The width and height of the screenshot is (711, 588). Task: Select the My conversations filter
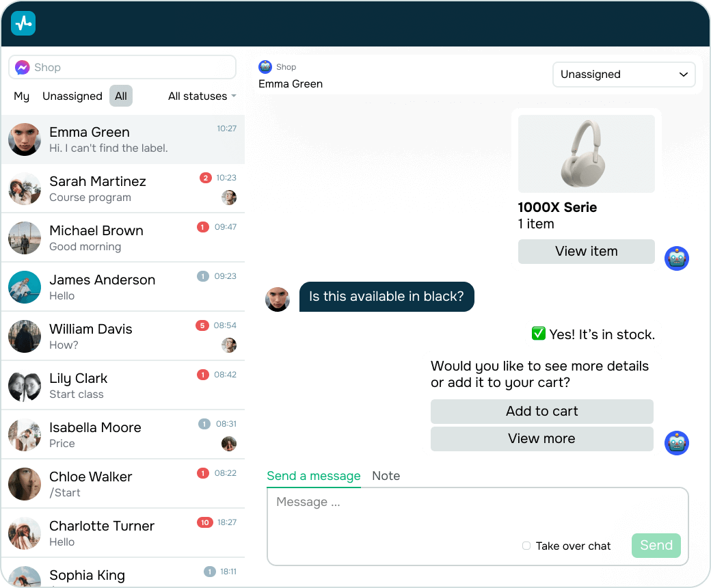click(21, 96)
